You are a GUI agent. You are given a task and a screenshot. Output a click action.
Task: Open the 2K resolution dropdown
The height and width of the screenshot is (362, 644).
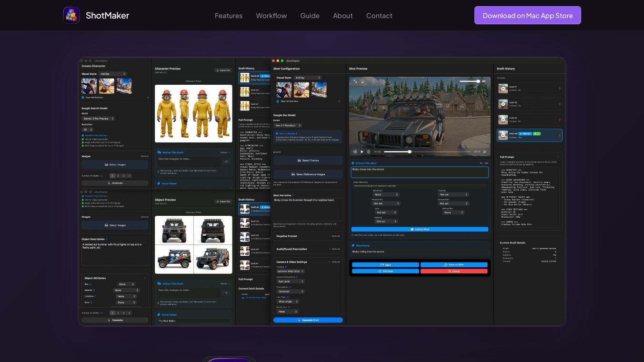click(x=88, y=130)
